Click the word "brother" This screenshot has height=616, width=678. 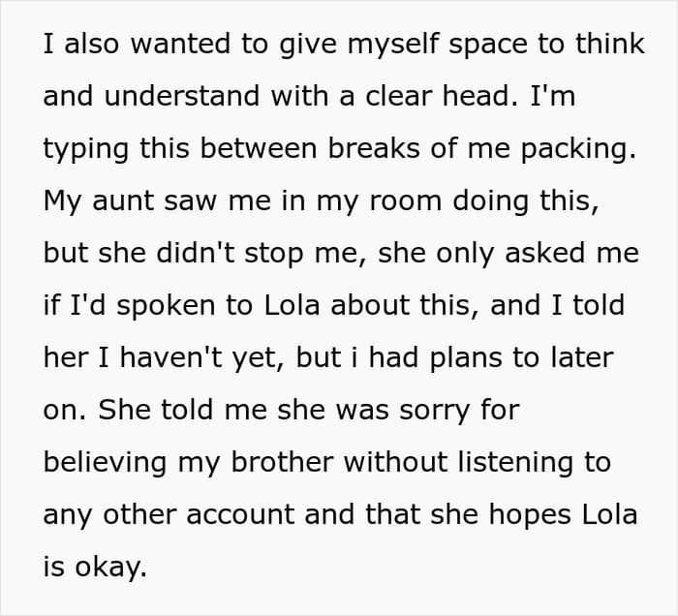tap(283, 462)
